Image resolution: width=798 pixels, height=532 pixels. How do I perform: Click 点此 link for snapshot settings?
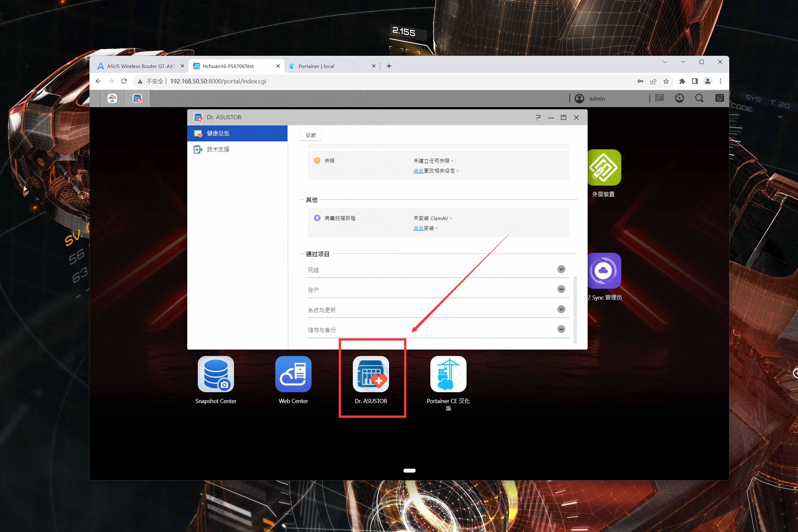pyautogui.click(x=418, y=171)
